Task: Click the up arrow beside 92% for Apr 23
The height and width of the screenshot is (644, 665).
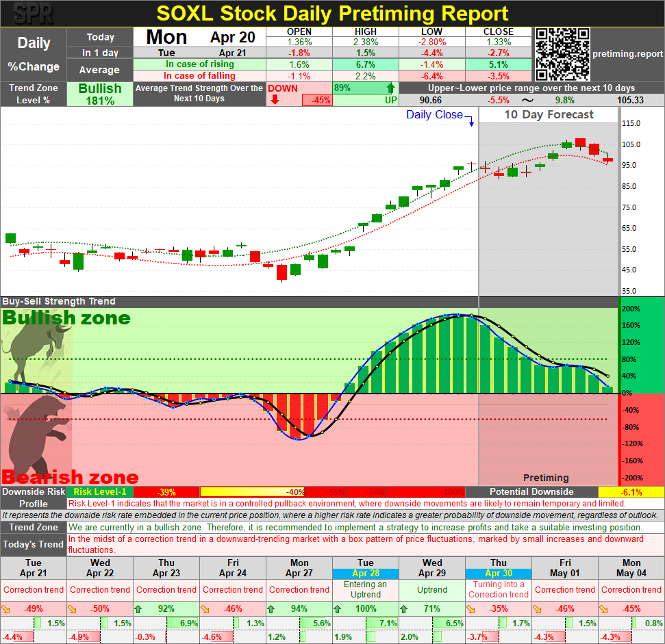Action: click(x=138, y=609)
